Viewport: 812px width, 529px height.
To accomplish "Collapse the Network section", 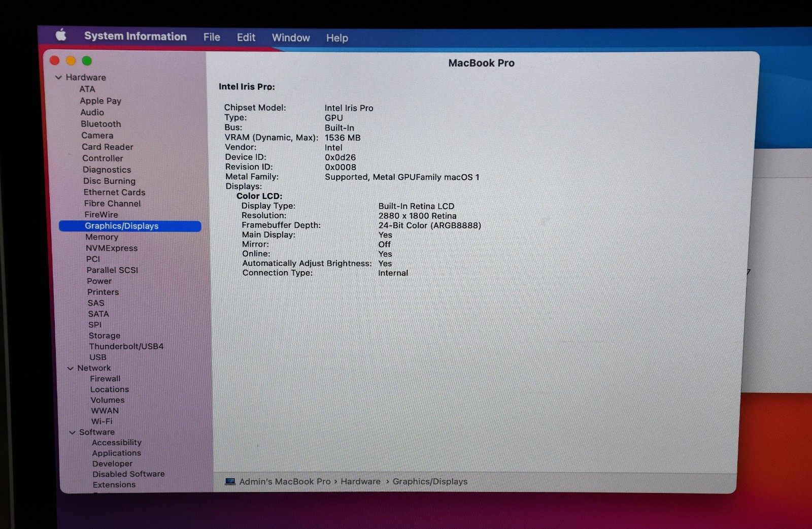I will pos(71,368).
